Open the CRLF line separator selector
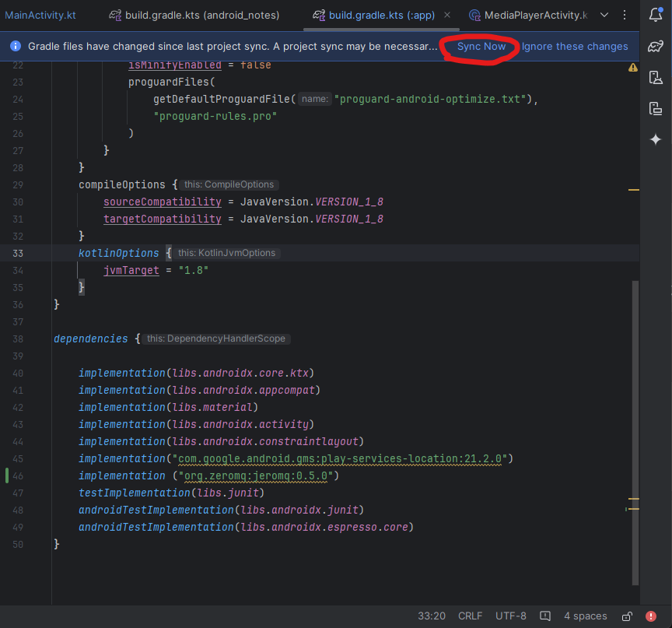The height and width of the screenshot is (628, 672). click(x=470, y=616)
